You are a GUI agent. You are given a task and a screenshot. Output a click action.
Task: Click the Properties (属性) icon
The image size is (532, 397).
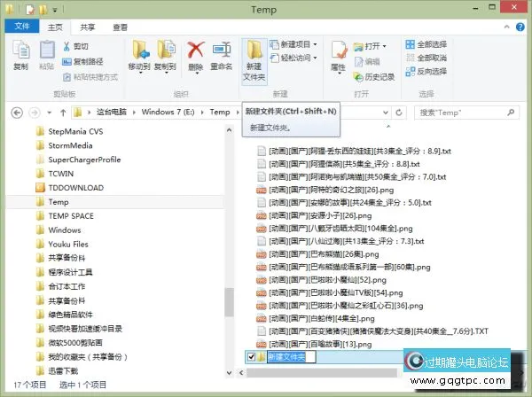[x=339, y=51]
